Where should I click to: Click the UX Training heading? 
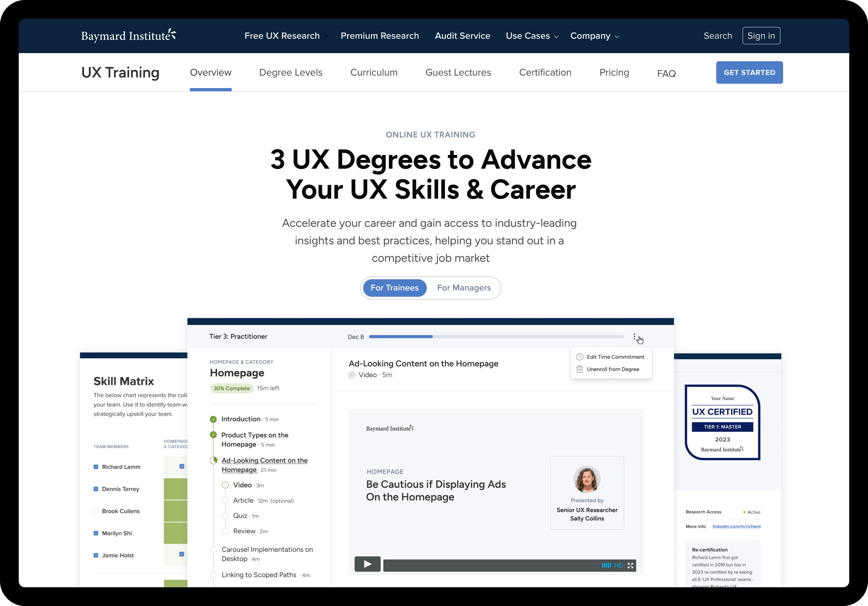121,72
